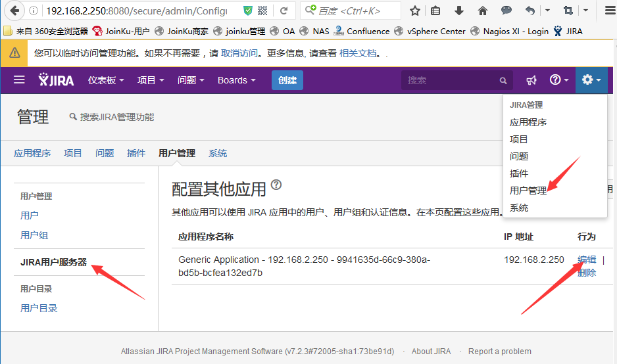Click 编辑 for the Generic Application row
This screenshot has width=617, height=364.
coord(587,260)
